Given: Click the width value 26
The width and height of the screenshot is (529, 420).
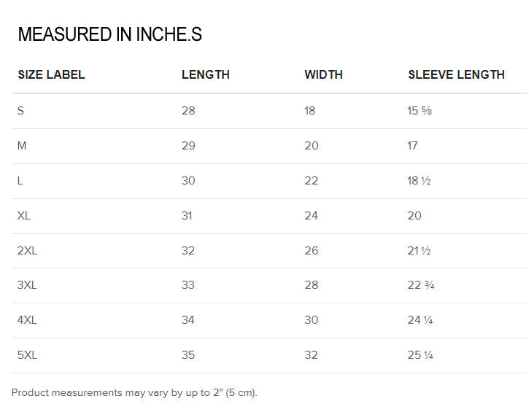Looking at the screenshot, I should pos(311,251).
